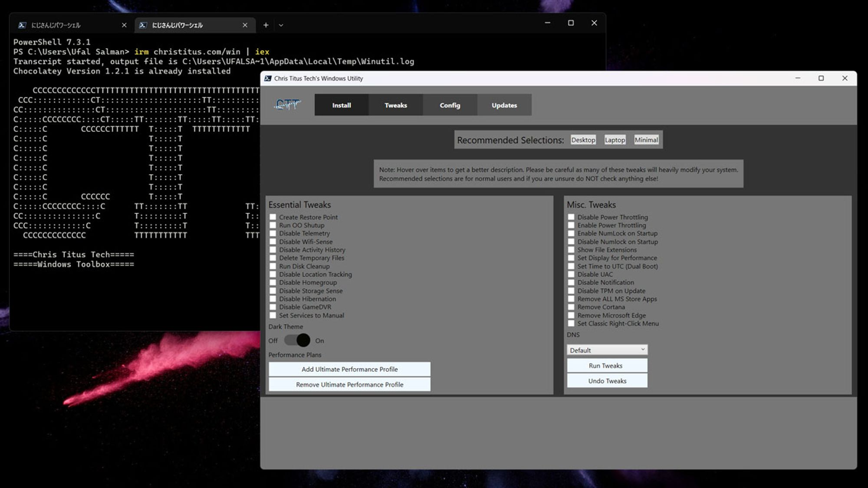Image resolution: width=868 pixels, height=488 pixels.
Task: Minimize the PowerShell terminal window
Action: (548, 23)
